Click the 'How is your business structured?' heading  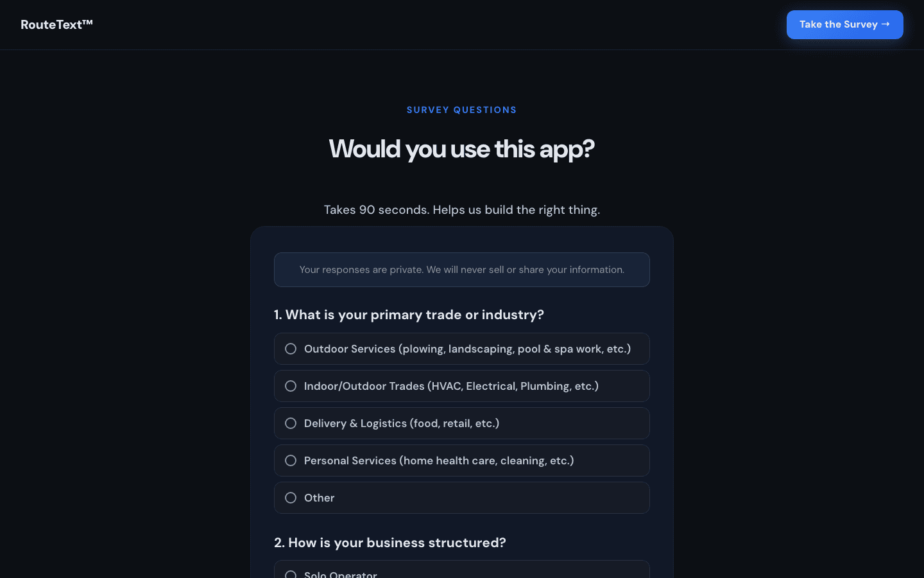(x=390, y=543)
